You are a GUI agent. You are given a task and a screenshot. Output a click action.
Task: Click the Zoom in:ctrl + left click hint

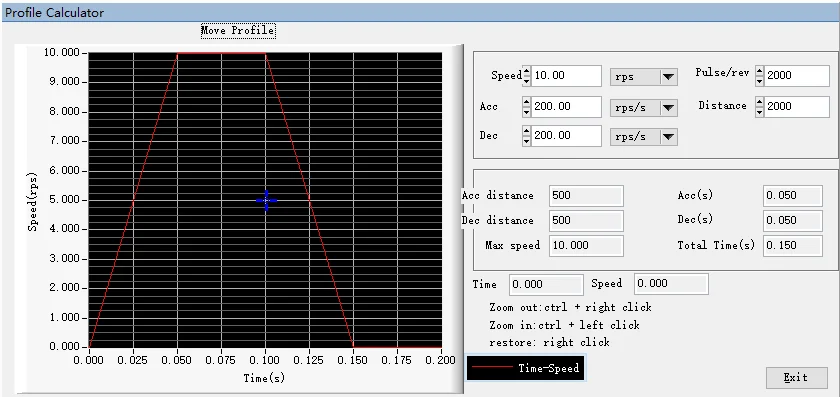coord(564,325)
